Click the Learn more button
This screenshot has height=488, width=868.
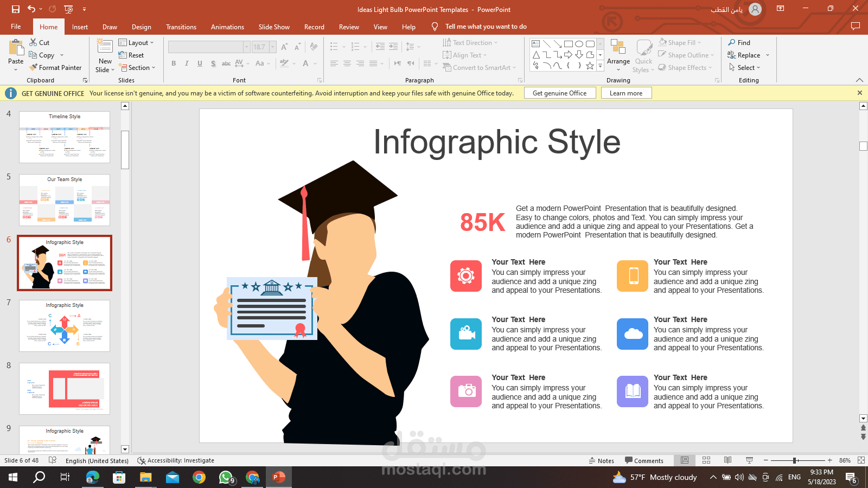tap(626, 93)
